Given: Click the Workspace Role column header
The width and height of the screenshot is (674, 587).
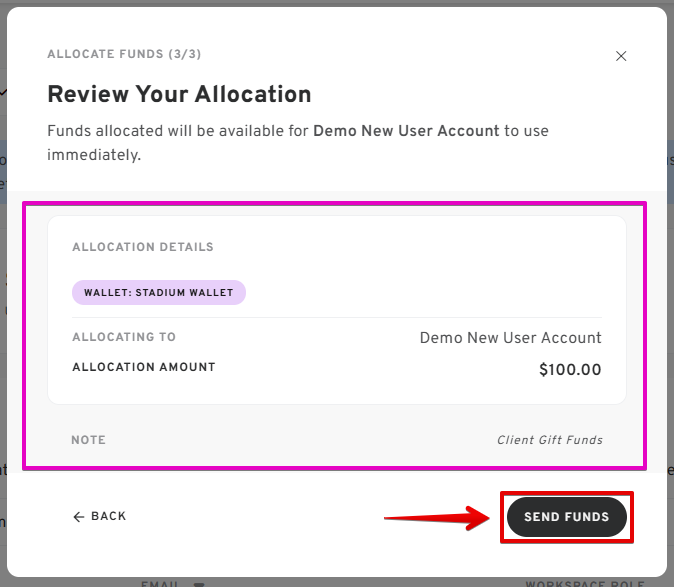Looking at the screenshot, I should 585,584.
